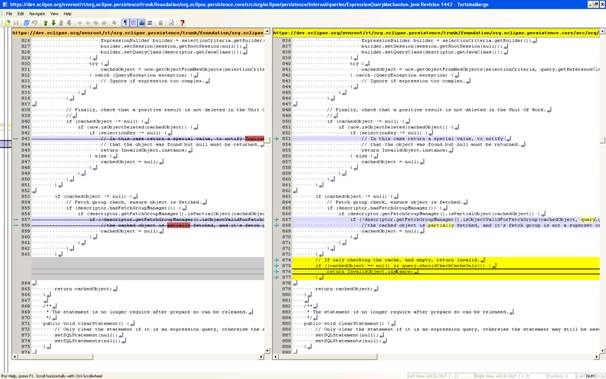This screenshot has width=606, height=379.
Task: Click minus marker beside left line 858
Action: click(15, 225)
